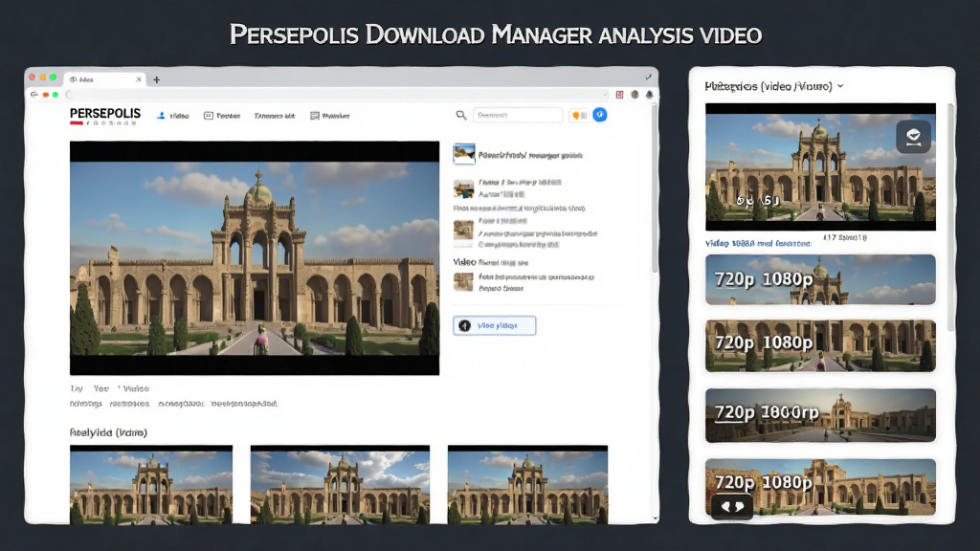Click the magnifying glass search icon
Screen dimensions: 980x551
click(x=460, y=115)
